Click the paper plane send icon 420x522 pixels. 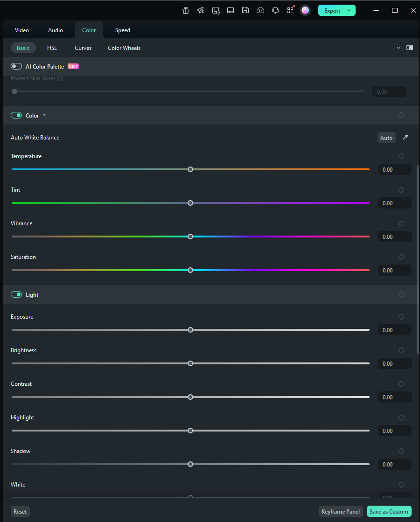[x=201, y=10]
